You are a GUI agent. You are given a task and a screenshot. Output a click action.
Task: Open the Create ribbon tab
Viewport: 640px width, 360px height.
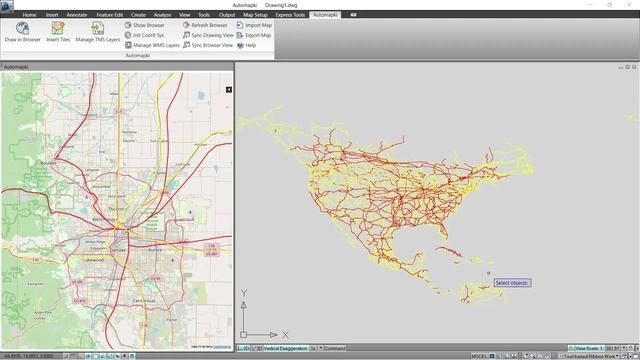coord(138,15)
